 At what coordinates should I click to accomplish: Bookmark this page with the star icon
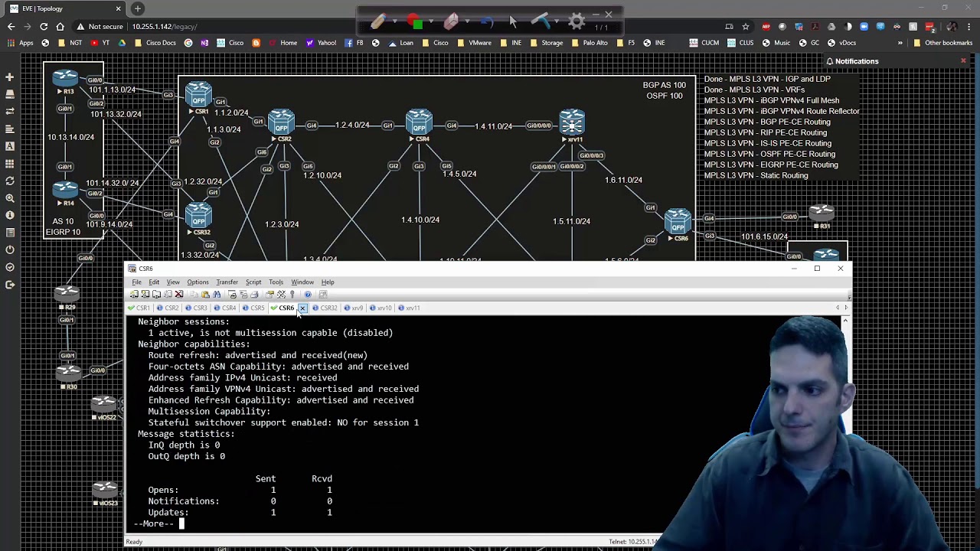(745, 26)
